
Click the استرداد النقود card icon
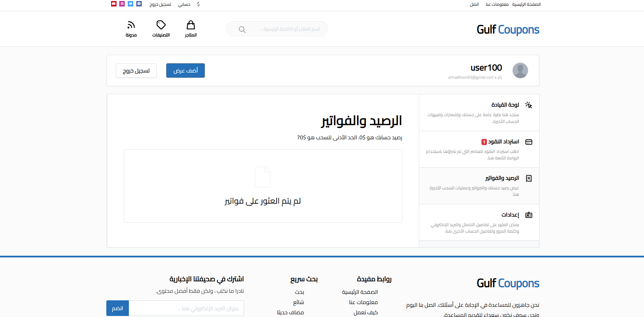point(529,142)
